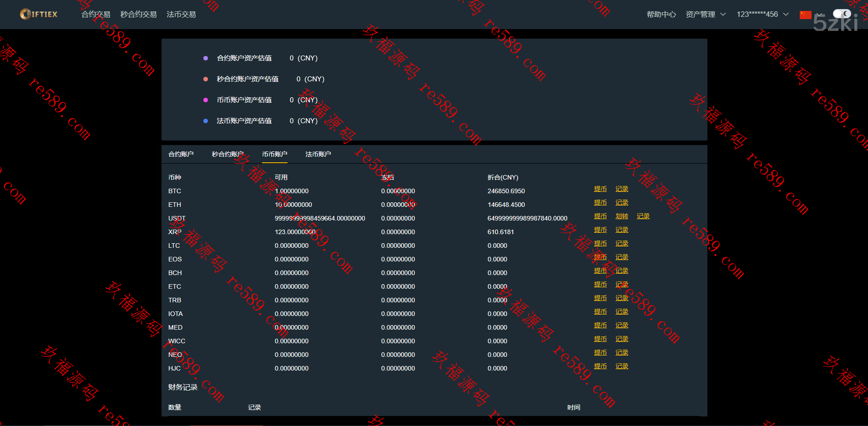Select the 秒合约账户 tab
This screenshot has height=426, width=868.
[x=227, y=154]
